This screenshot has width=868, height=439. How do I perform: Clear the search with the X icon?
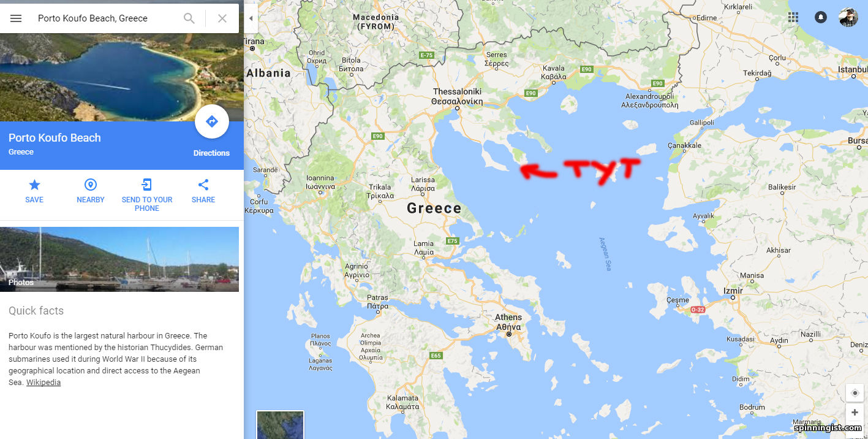[222, 18]
